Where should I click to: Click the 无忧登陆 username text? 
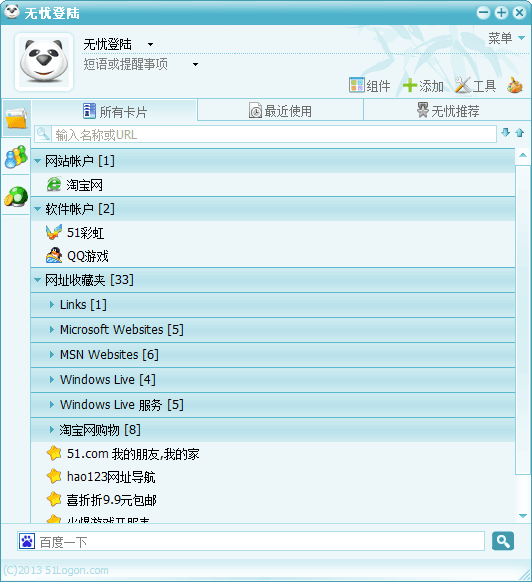107,44
